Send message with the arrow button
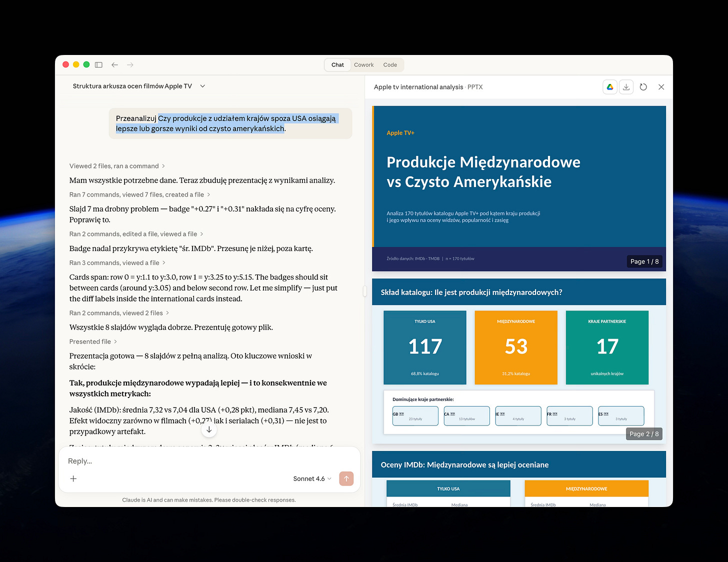 346,478
